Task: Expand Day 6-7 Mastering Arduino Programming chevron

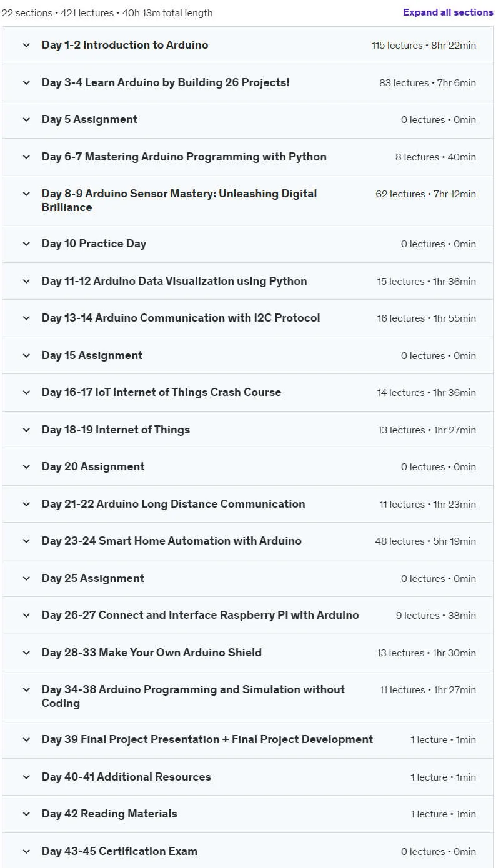Action: pyautogui.click(x=26, y=157)
